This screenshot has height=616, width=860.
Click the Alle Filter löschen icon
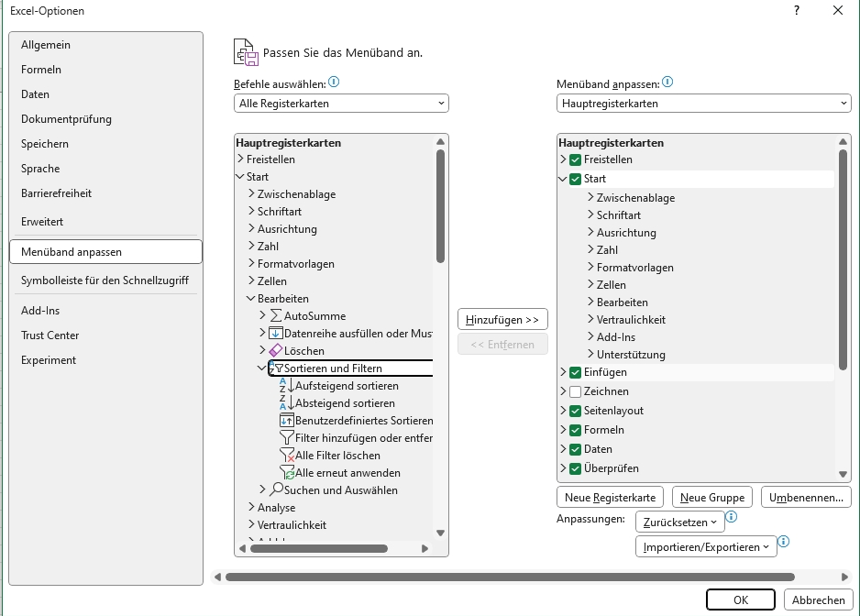click(287, 456)
